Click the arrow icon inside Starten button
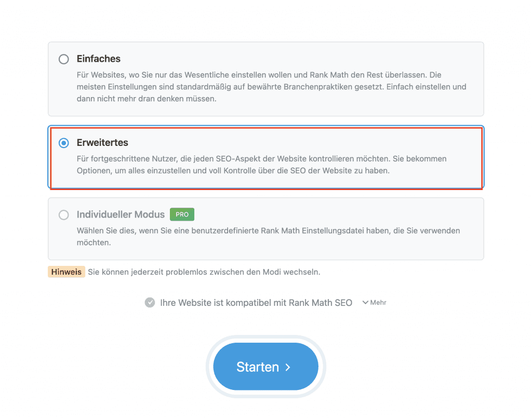 [x=288, y=368]
